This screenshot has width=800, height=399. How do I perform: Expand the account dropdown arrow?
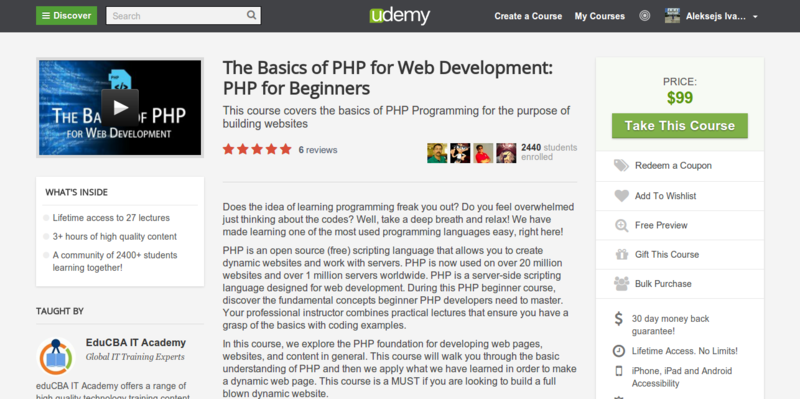(755, 17)
